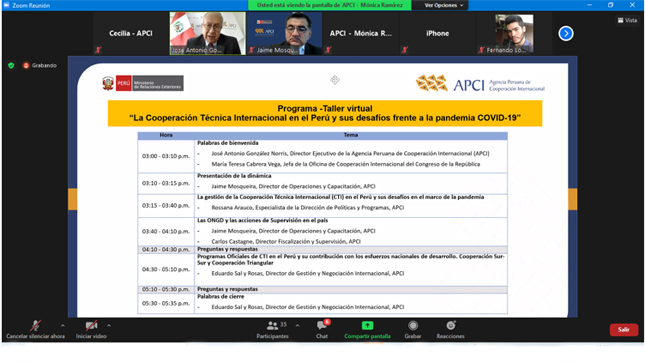Image resolution: width=645 pixels, height=363 pixels.
Task: Click the red Salir button
Action: [624, 330]
